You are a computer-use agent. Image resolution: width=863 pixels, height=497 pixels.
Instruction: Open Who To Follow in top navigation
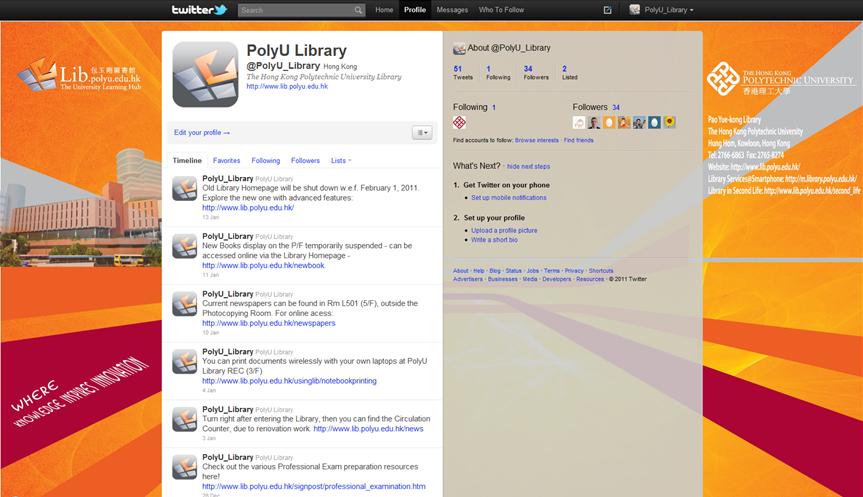(501, 10)
